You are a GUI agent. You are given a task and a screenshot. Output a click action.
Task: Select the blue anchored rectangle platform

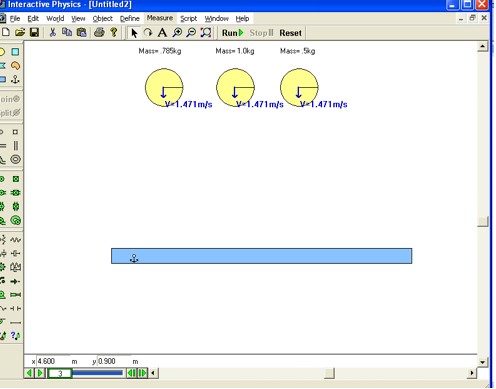click(x=262, y=256)
